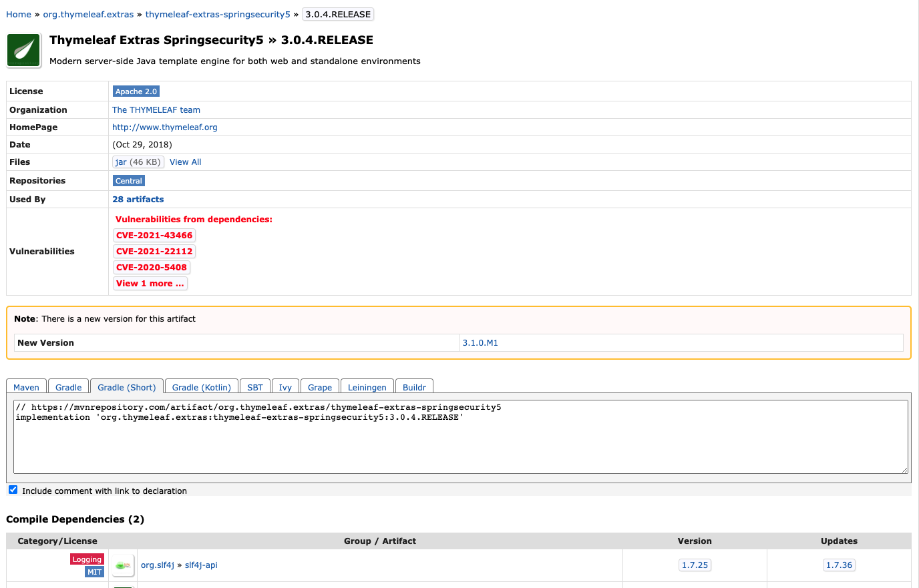This screenshot has height=588, width=919.
Task: Switch to the Gradle tab
Action: pos(69,387)
